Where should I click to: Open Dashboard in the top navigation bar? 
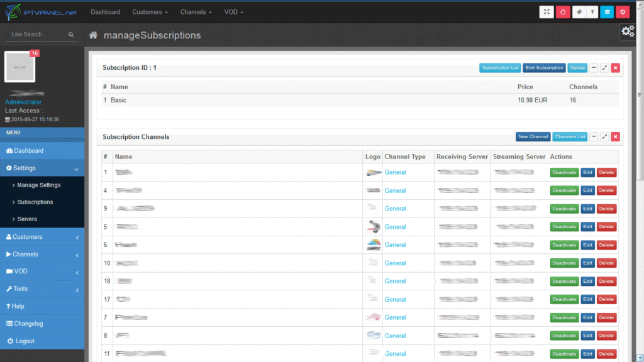tap(105, 12)
